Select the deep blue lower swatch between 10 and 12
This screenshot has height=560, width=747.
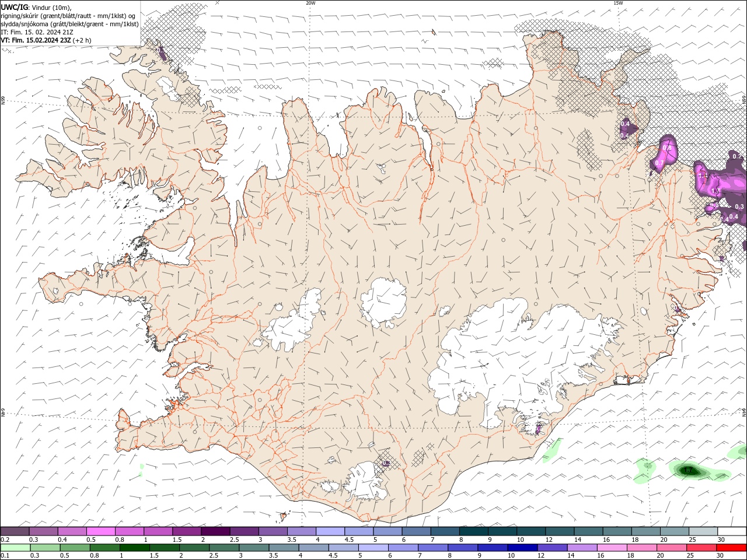522,548
